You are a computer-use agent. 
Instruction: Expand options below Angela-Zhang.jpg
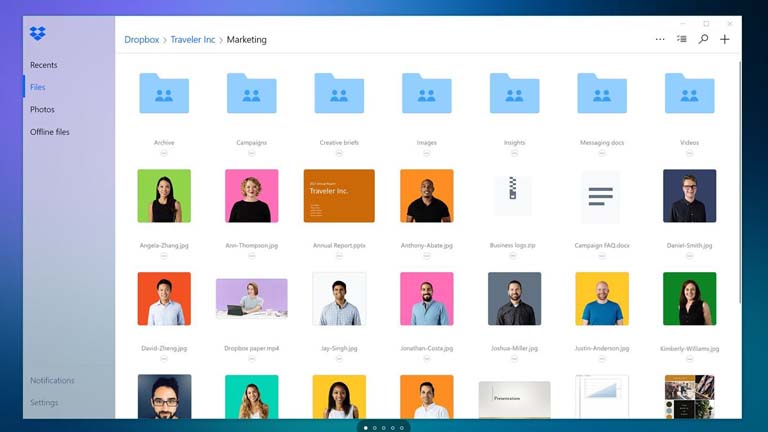pos(164,255)
